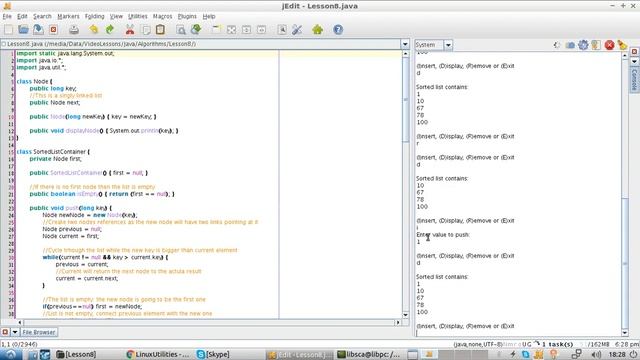Close bottom dock red square button

point(5,332)
